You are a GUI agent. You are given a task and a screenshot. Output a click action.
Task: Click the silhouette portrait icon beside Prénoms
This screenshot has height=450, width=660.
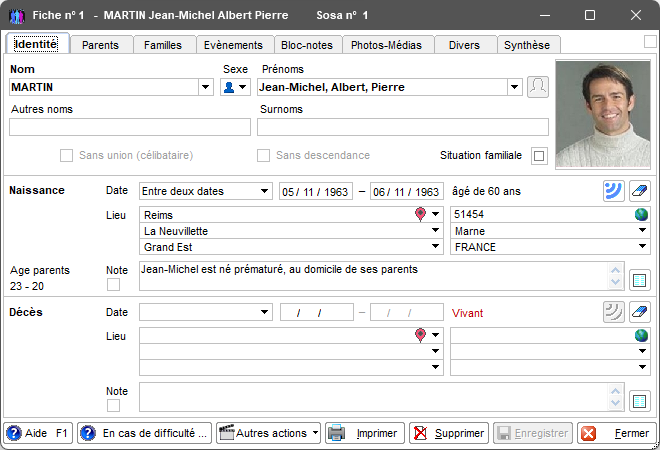[x=538, y=87]
